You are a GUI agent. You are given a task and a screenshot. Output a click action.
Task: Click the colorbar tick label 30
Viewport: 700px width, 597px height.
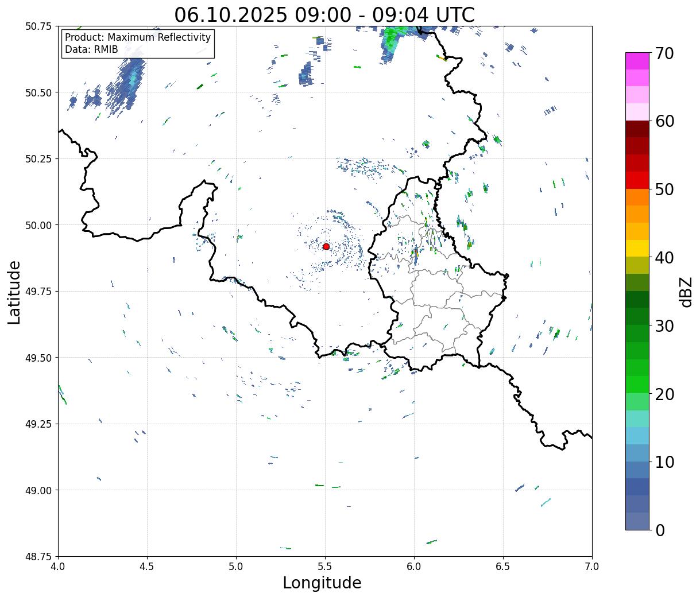pyautogui.click(x=664, y=326)
